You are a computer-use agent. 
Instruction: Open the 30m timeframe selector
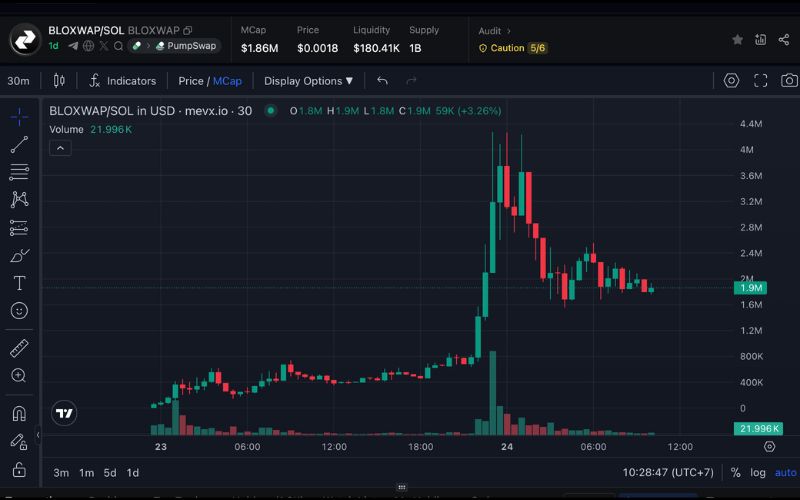click(x=18, y=81)
